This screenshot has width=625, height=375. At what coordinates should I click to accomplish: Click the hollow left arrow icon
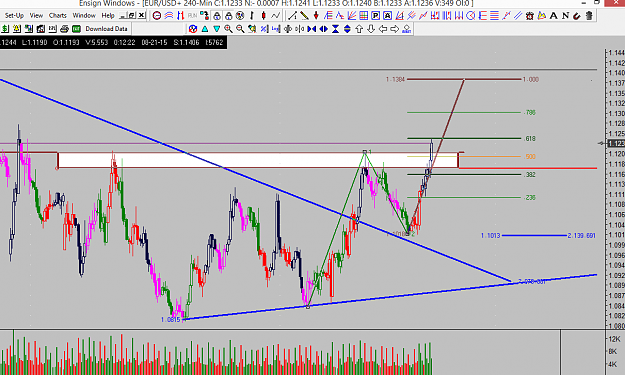pos(383,29)
